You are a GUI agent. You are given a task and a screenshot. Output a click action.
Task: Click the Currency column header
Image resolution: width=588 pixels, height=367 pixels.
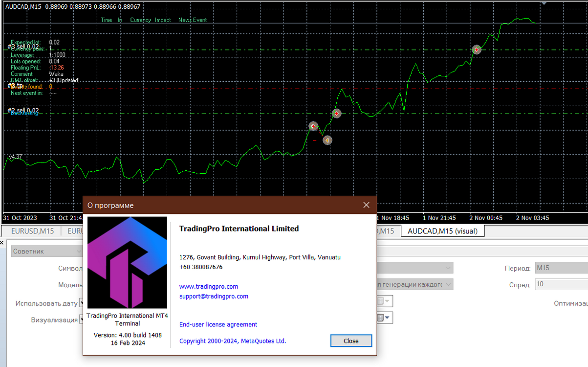coord(140,20)
